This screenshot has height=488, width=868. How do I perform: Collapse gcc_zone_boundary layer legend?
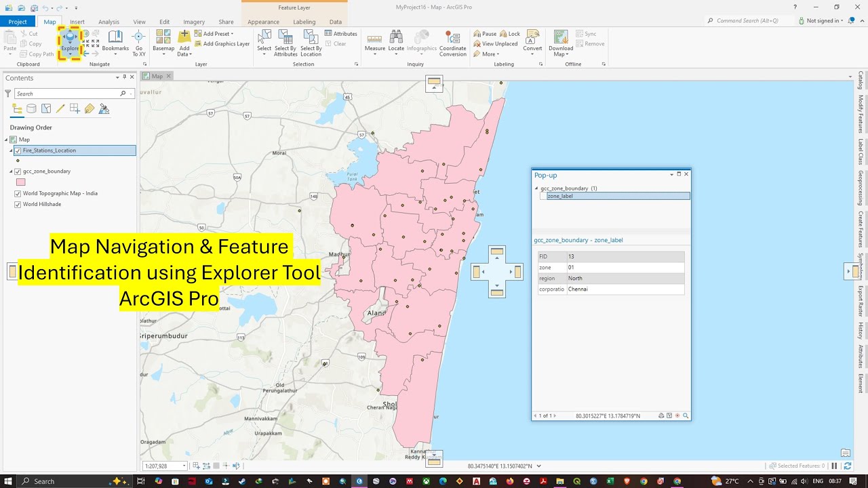click(x=11, y=171)
